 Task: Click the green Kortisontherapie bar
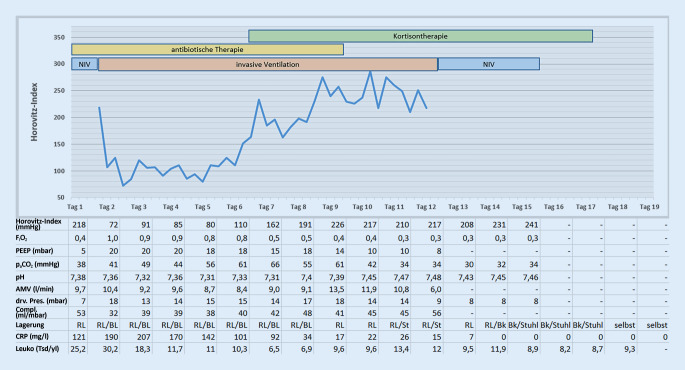click(420, 36)
